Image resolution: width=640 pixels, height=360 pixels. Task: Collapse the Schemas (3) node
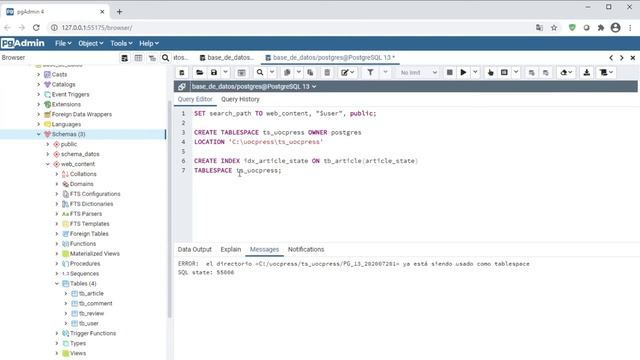pyautogui.click(x=39, y=134)
